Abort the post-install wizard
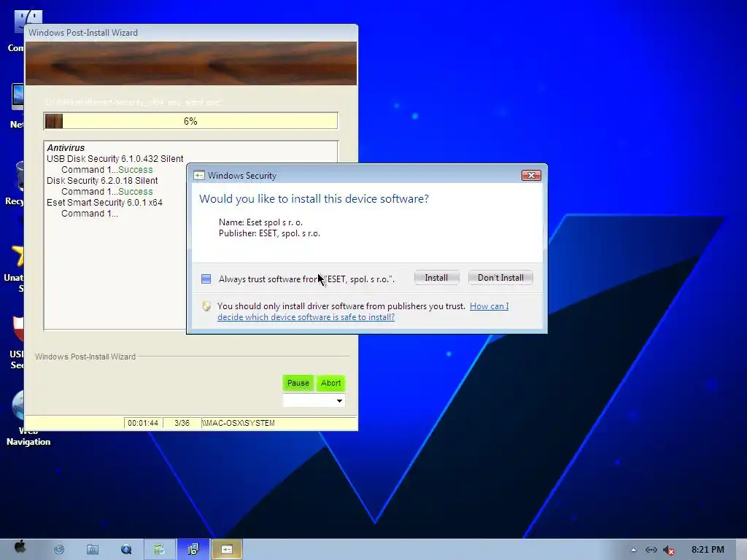747x560 pixels. tap(330, 383)
